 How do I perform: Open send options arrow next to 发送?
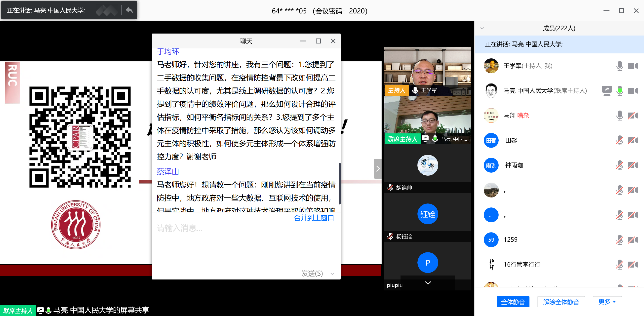point(332,274)
